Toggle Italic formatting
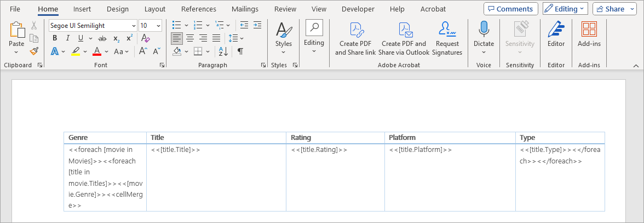The height and width of the screenshot is (223, 644). [68, 38]
